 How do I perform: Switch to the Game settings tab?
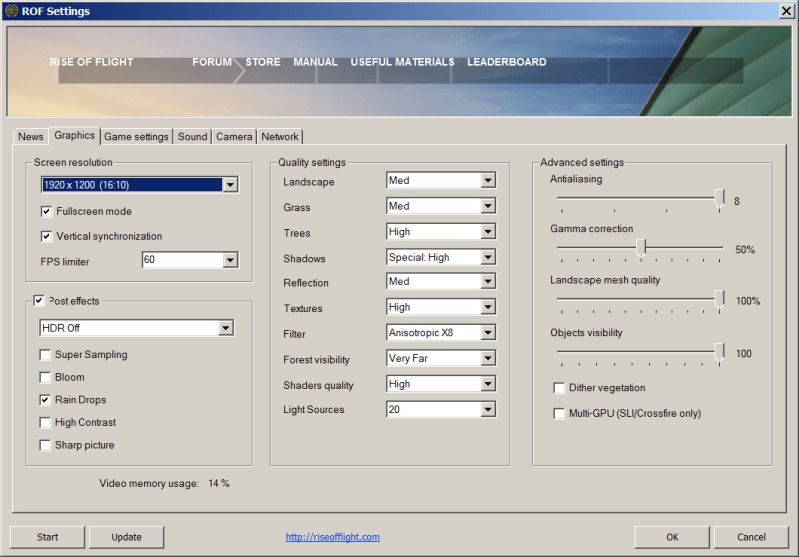[136, 137]
